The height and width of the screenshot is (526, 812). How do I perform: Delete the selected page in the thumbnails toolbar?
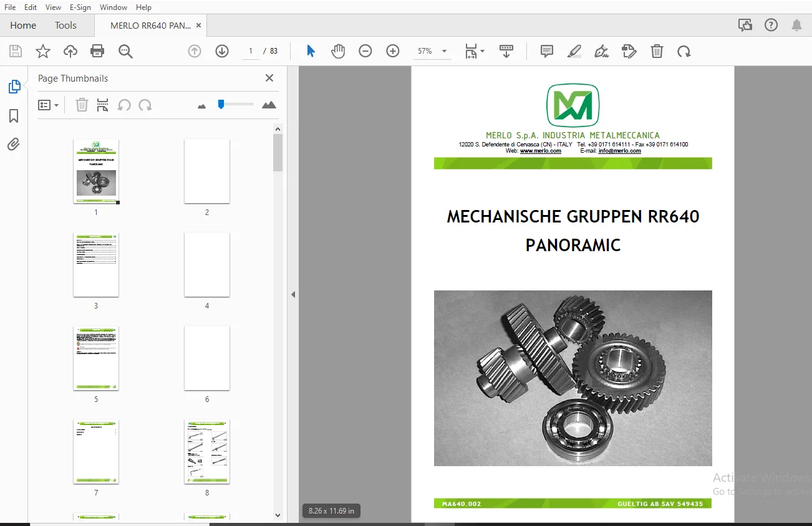click(x=82, y=105)
